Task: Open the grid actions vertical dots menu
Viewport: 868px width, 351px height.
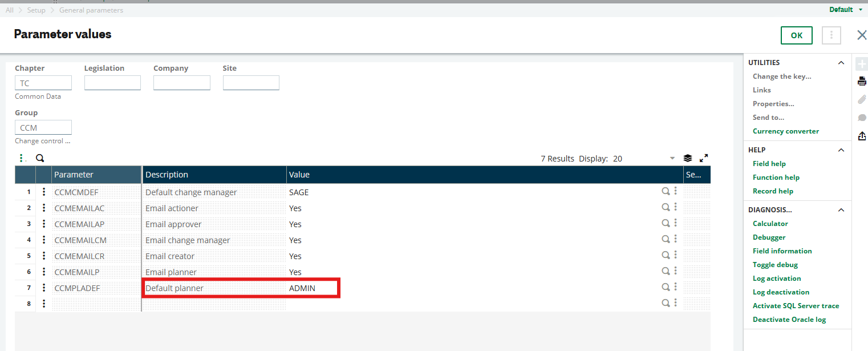Action: click(22, 158)
